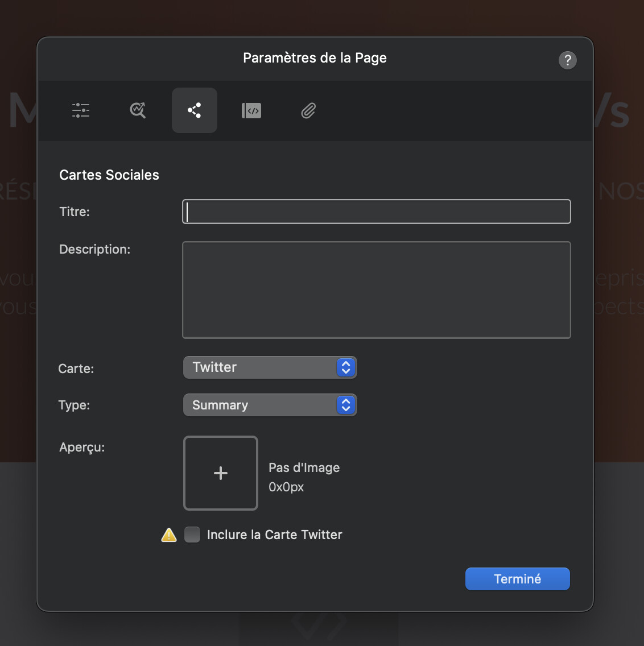Open the code snippet tab icon
Image resolution: width=644 pixels, height=646 pixels.
pos(251,110)
